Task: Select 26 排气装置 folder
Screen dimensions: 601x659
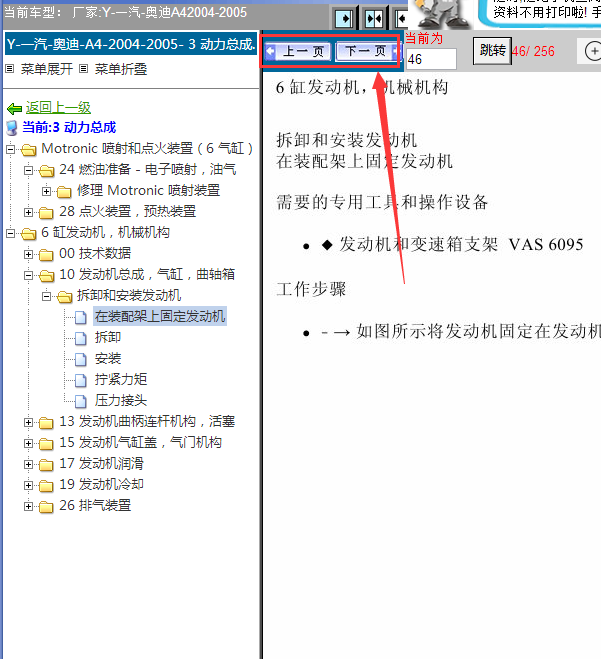Action: coord(95,506)
